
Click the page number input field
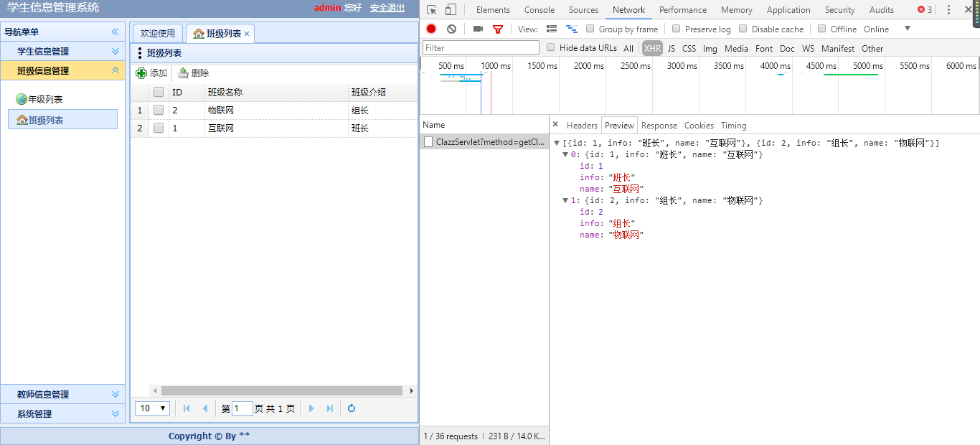tap(242, 408)
